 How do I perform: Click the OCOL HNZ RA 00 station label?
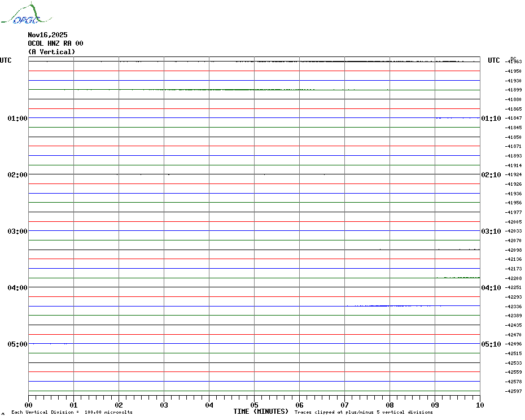(55, 43)
